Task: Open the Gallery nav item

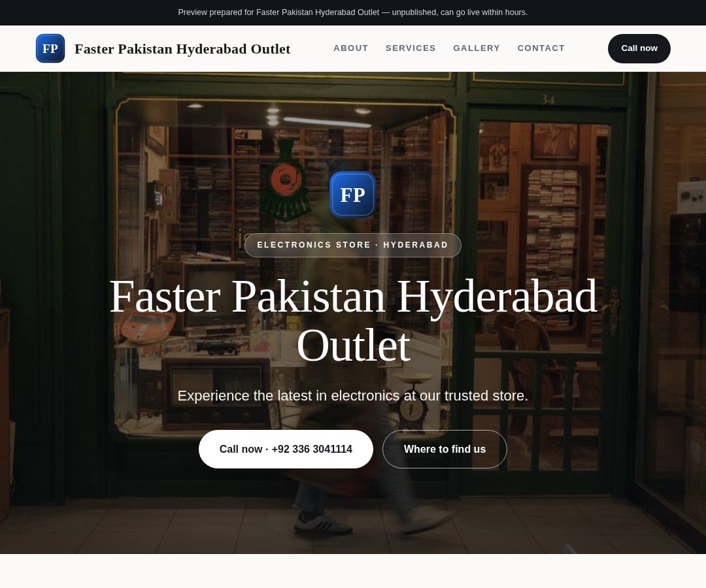Action: click(x=477, y=48)
